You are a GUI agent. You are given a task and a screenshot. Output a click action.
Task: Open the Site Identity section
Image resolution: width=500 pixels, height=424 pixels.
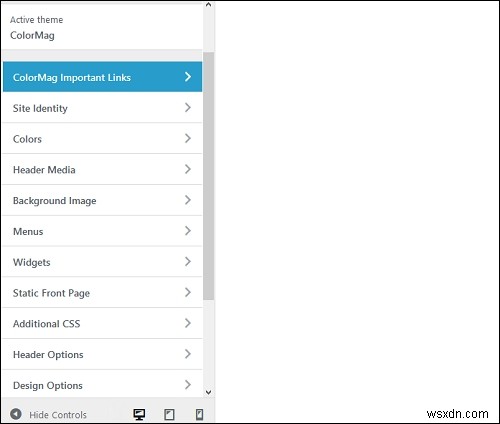click(x=102, y=108)
